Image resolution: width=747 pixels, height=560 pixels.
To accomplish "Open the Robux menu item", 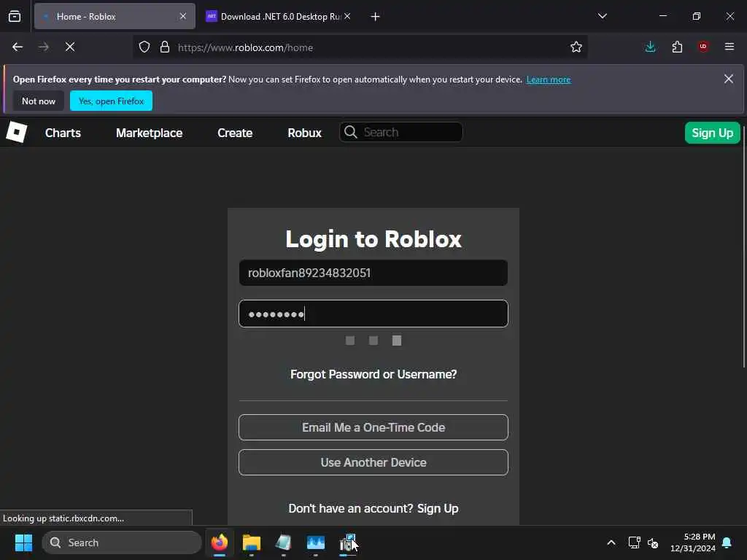I will pyautogui.click(x=304, y=133).
